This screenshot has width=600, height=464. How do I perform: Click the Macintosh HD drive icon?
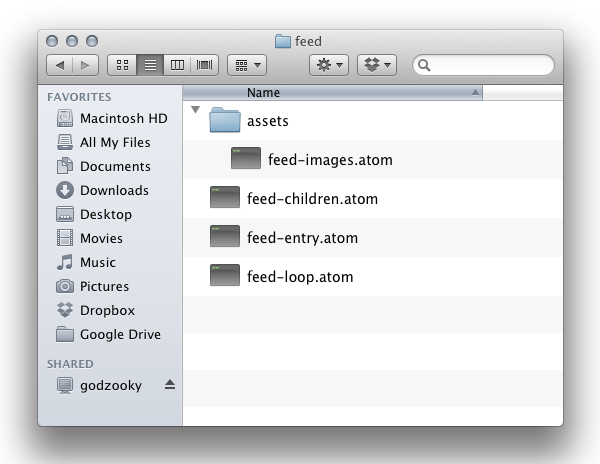[65, 118]
